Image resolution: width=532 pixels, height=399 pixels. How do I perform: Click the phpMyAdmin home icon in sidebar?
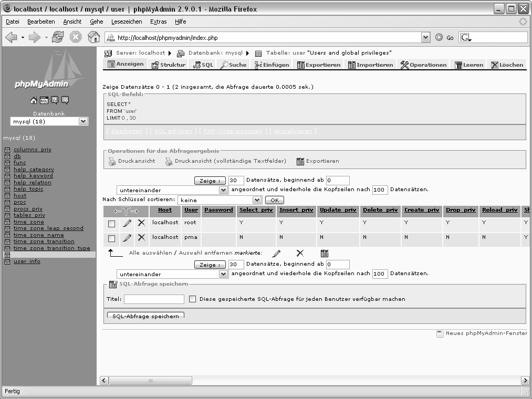[x=34, y=101]
